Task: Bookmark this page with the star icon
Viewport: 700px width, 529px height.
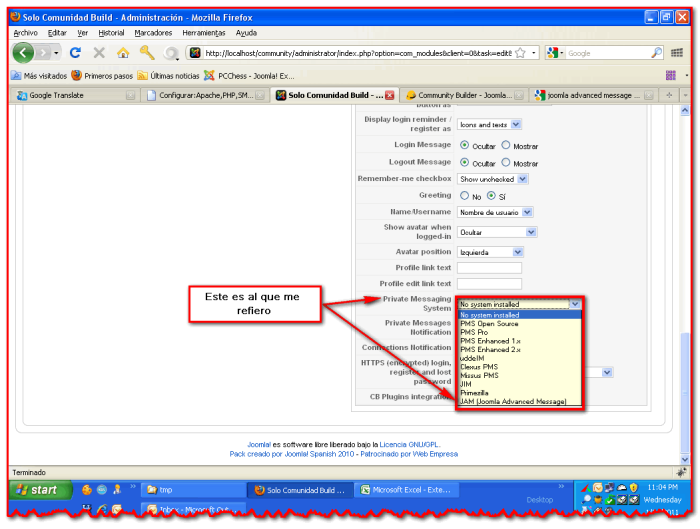Action: point(520,53)
